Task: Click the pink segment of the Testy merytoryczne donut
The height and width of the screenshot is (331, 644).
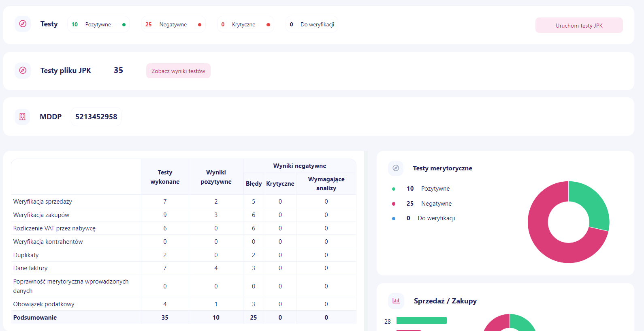Action: [545, 239]
